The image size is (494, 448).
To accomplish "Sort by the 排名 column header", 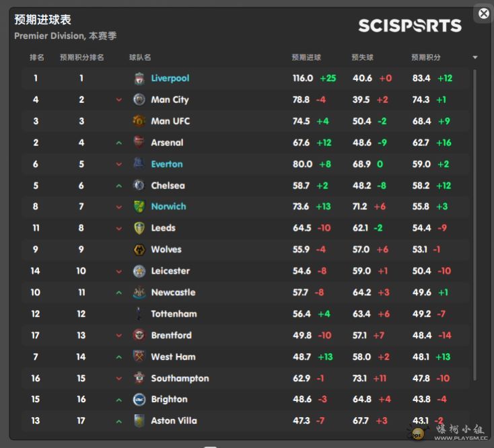I will (x=37, y=57).
